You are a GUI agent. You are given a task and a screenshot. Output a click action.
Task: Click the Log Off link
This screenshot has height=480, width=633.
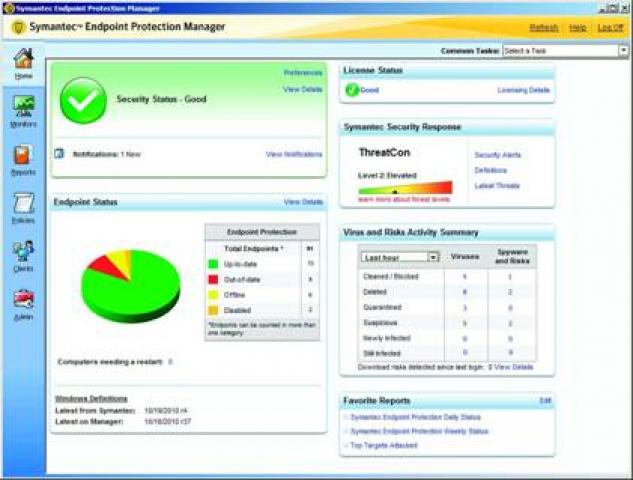(x=610, y=27)
